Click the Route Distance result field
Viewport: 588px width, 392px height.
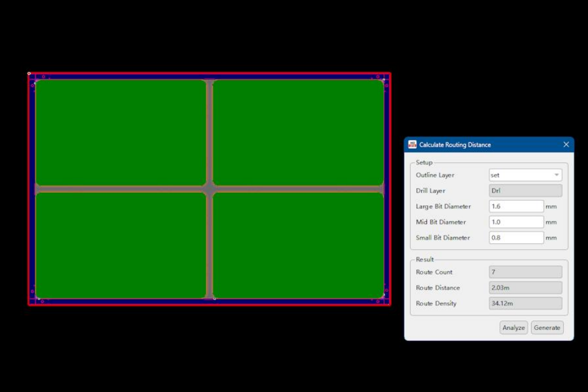point(525,288)
